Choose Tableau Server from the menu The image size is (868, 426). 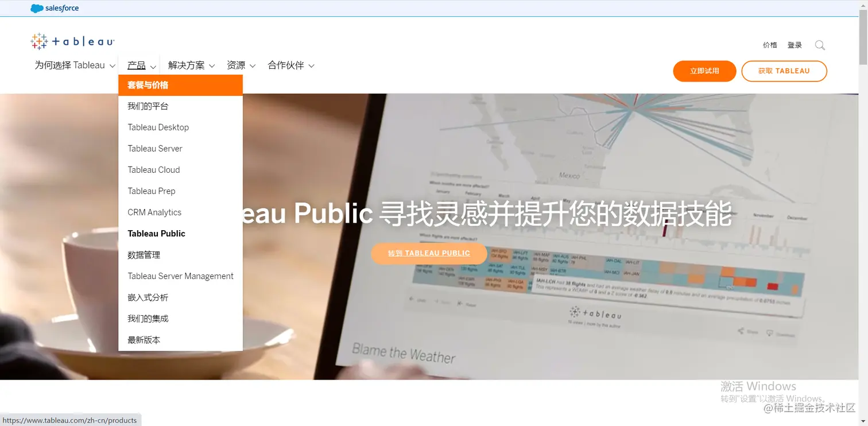180,149
